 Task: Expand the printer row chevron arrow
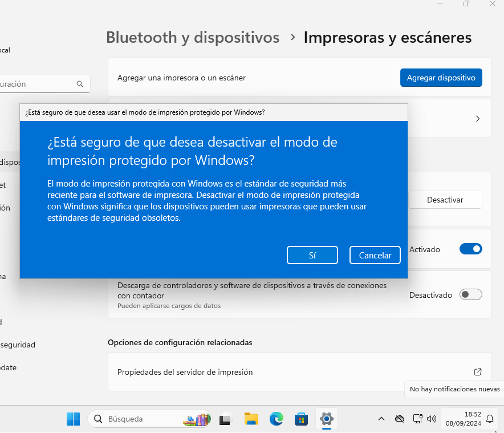point(478,119)
